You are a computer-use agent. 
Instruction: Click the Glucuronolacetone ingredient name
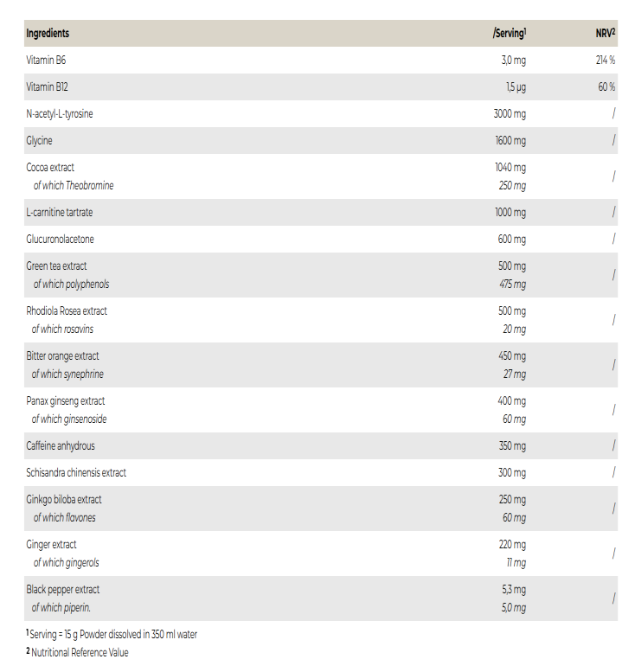(x=61, y=240)
